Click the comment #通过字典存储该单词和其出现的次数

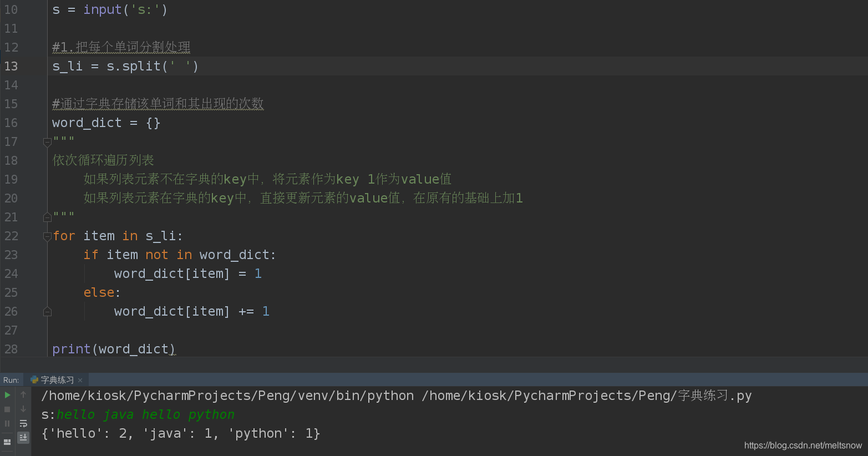(x=158, y=104)
